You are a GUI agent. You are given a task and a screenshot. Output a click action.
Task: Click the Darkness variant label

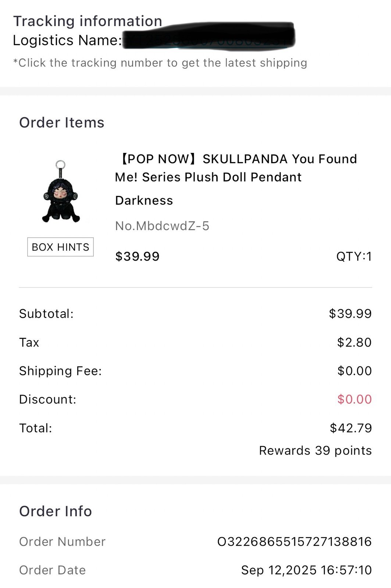click(x=144, y=201)
